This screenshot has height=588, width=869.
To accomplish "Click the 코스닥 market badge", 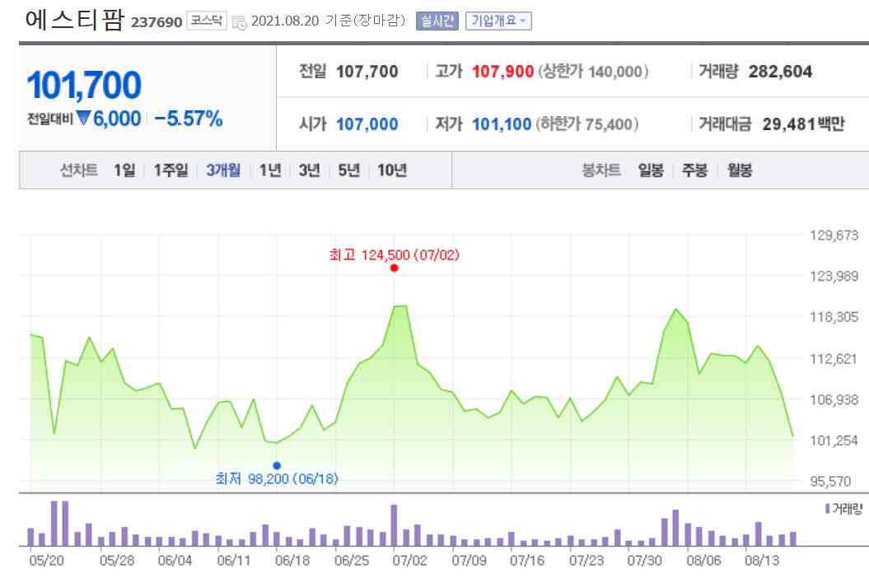I will tap(206, 21).
